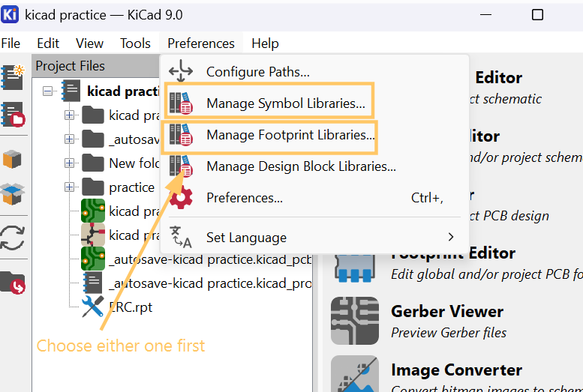The width and height of the screenshot is (583, 392).
Task: Expand the _autosav folder node
Action: tap(69, 139)
